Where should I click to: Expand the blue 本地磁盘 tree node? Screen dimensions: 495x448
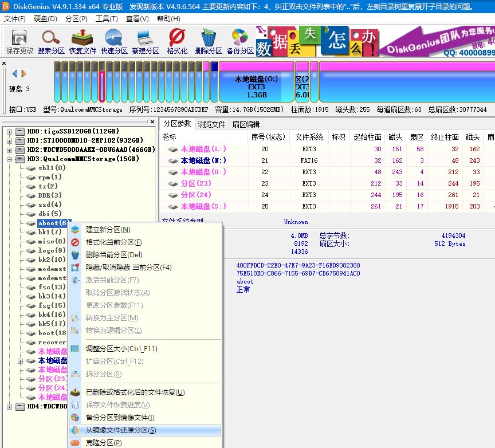20,361
